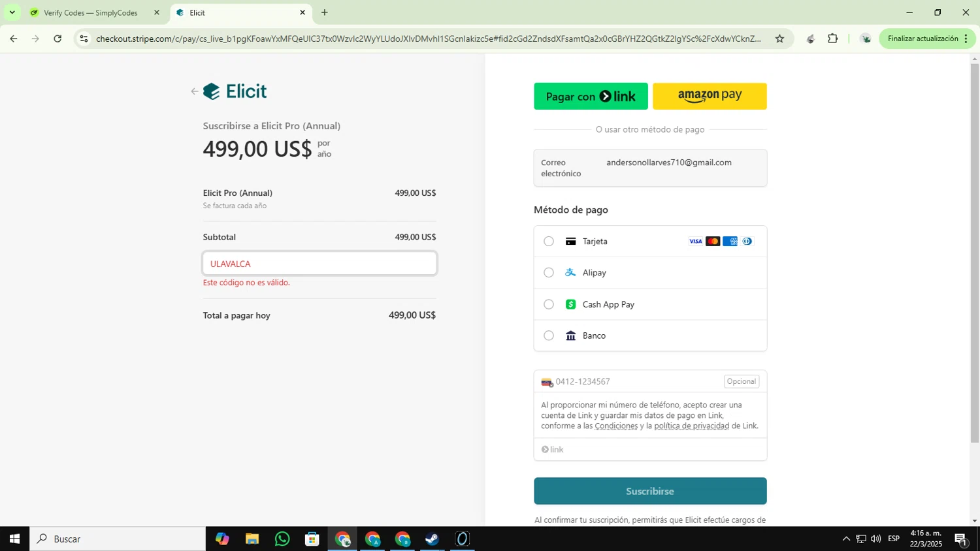The height and width of the screenshot is (551, 980).
Task: Open the Extensions puzzle icon
Action: 832,39
